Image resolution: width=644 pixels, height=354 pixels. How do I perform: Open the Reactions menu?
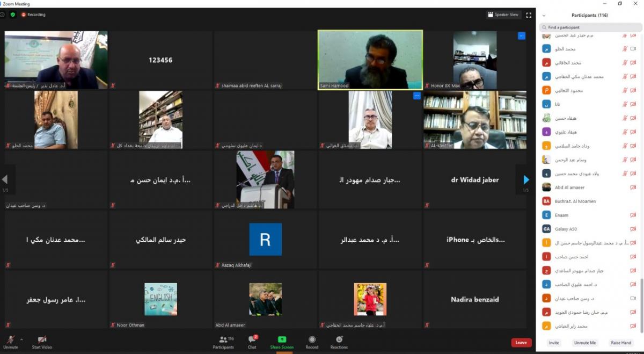[x=339, y=341]
